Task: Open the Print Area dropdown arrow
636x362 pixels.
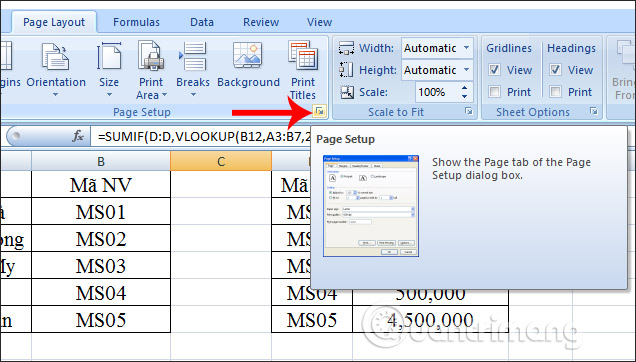Action: (x=164, y=95)
